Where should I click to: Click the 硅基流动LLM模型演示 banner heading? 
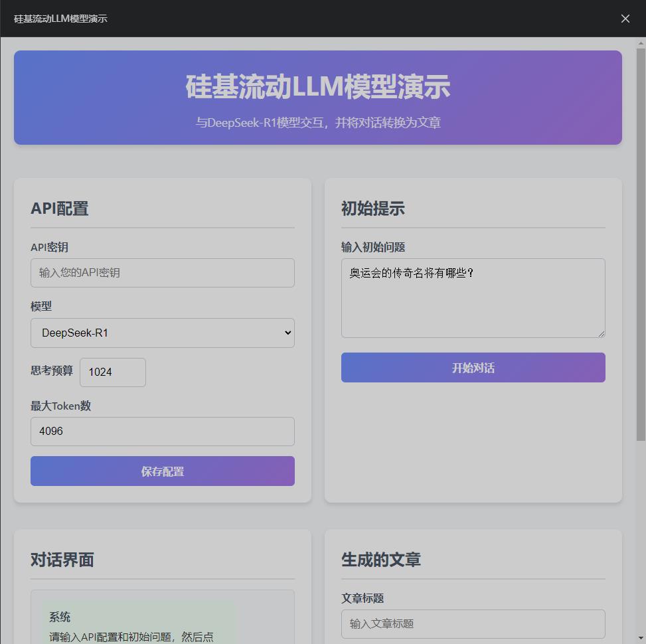click(x=317, y=86)
